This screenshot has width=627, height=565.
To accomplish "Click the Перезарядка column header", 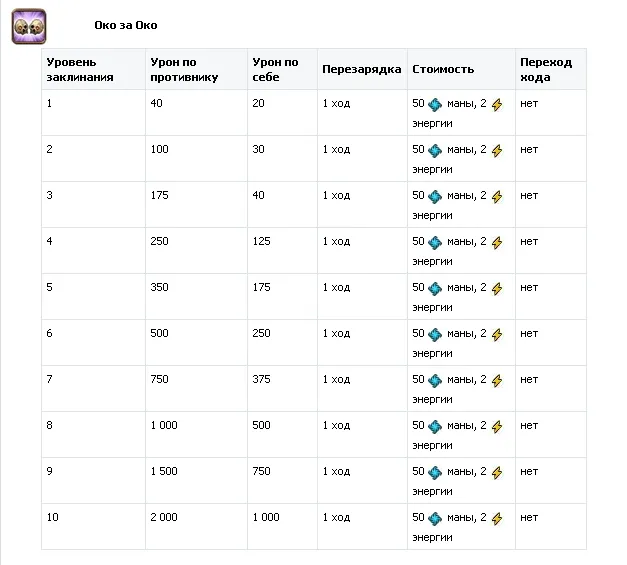I will 362,69.
